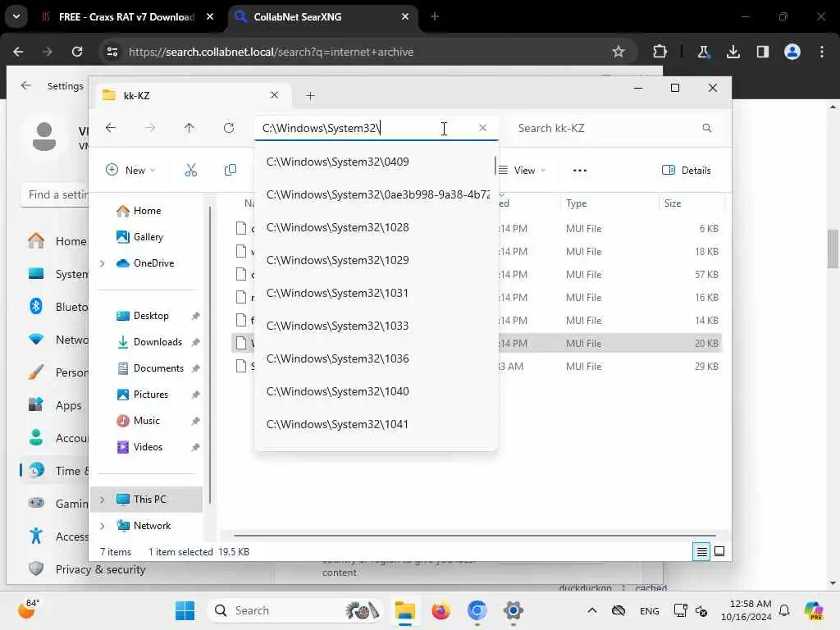Close the kk-KZ File Explorer tab
840x630 pixels.
[274, 95]
